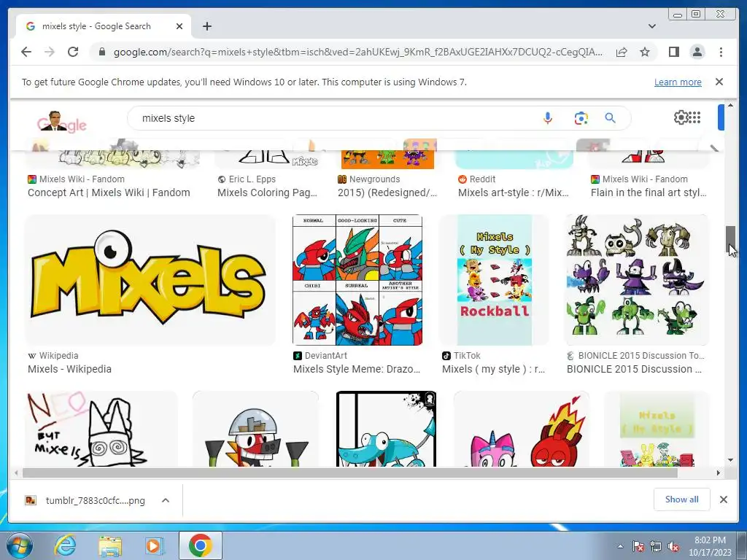Screen dimensions: 747x560
Task: Open the Rockball My Style TikTok image
Action: (x=494, y=280)
